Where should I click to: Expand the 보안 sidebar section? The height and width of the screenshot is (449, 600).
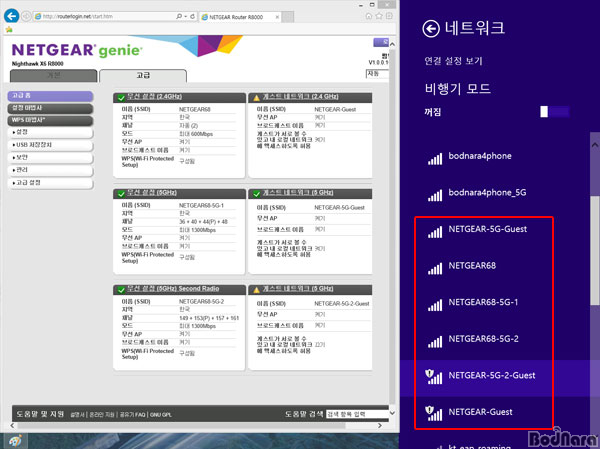tap(50, 157)
